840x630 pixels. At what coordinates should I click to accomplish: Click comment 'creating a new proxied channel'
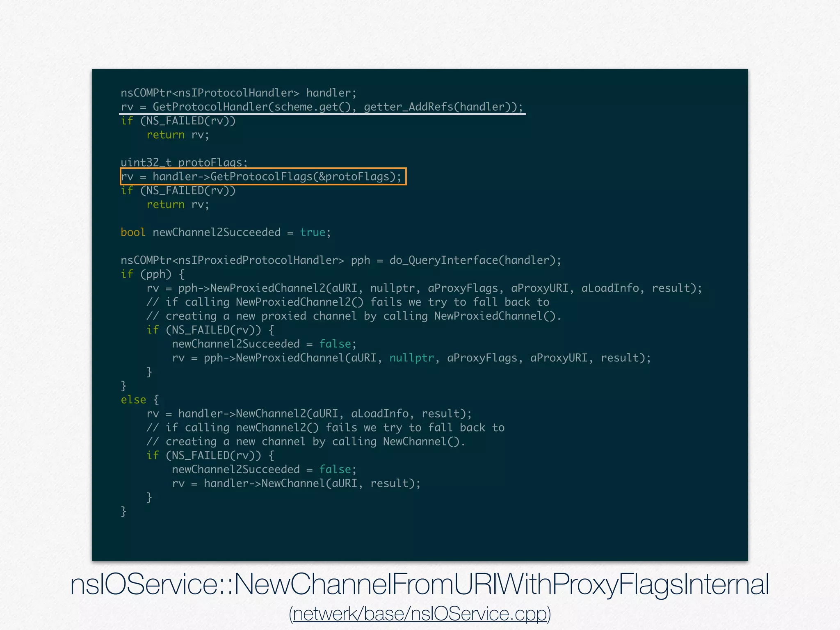coord(354,316)
